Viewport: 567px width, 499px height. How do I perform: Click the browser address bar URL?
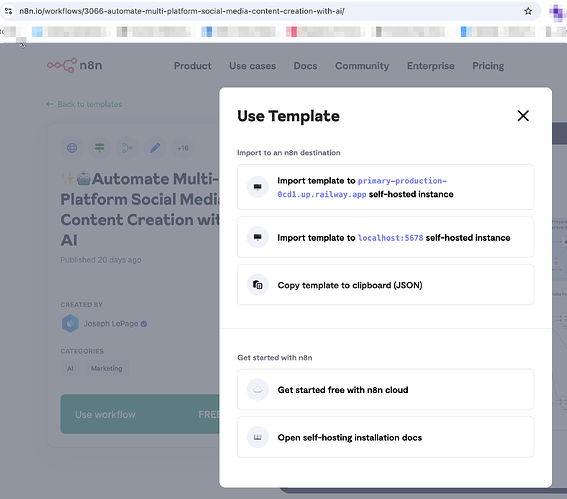tap(182, 11)
